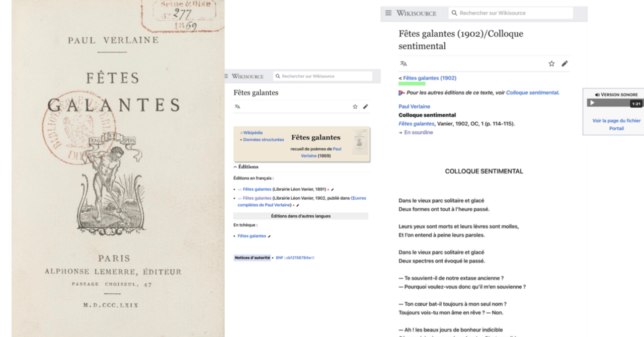This screenshot has height=337, width=644.
Task: Open hamburger menu on middle Wikisource page
Action: (x=226, y=76)
